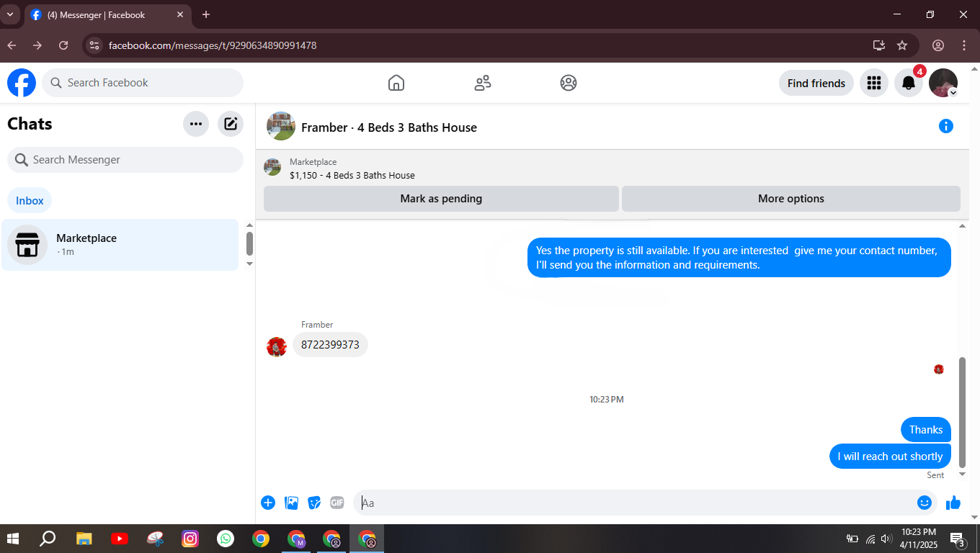Open more actions plus icon in composer

pyautogui.click(x=268, y=503)
